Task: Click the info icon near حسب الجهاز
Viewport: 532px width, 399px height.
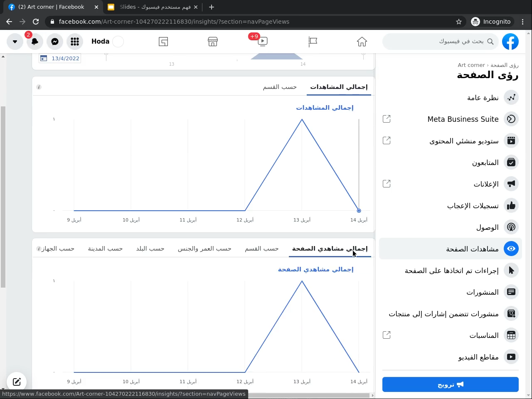Action: click(39, 249)
